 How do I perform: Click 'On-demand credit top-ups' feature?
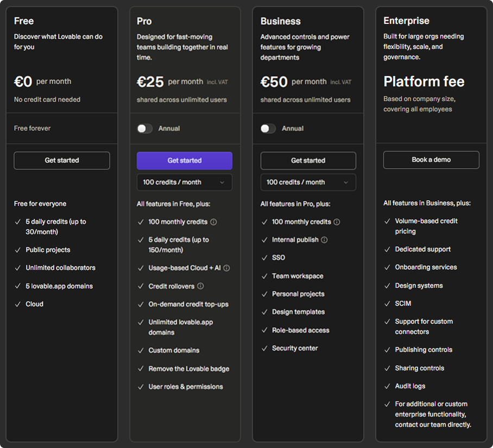(188, 304)
